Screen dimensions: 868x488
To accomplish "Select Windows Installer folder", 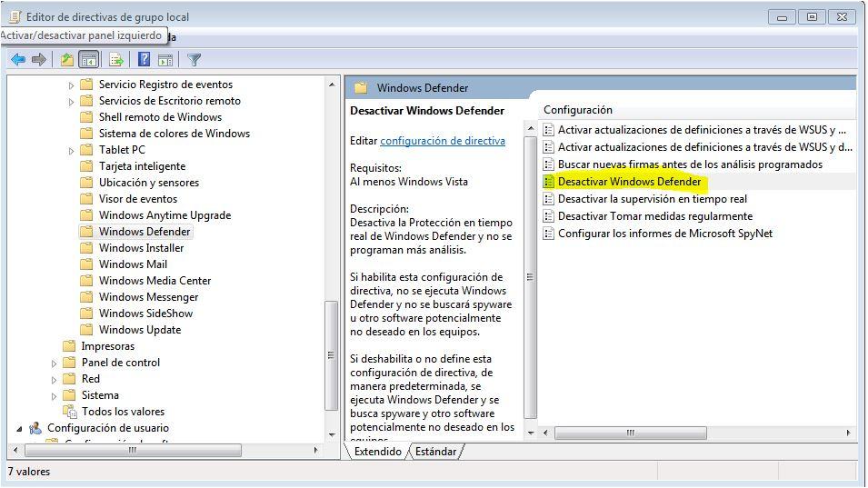I will click(141, 248).
